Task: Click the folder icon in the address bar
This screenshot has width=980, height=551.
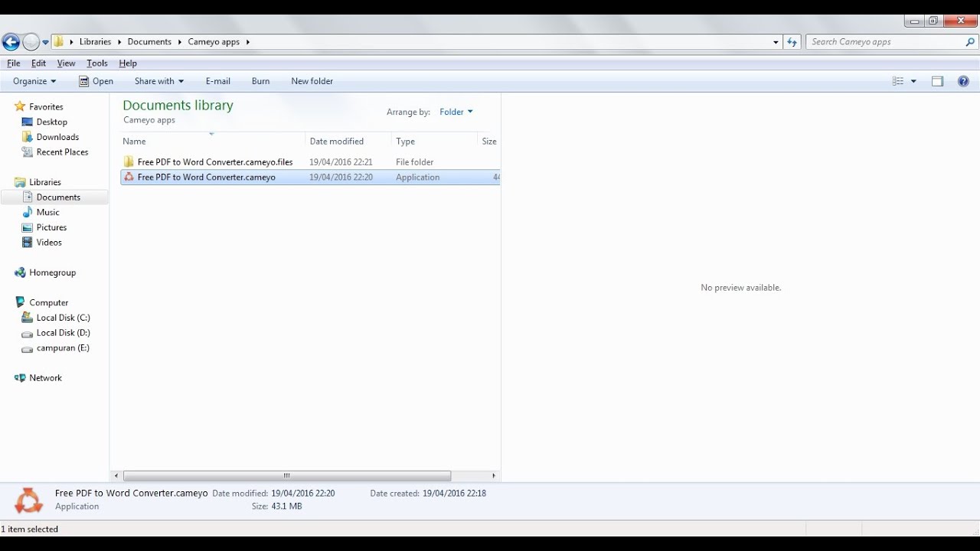Action: click(58, 41)
